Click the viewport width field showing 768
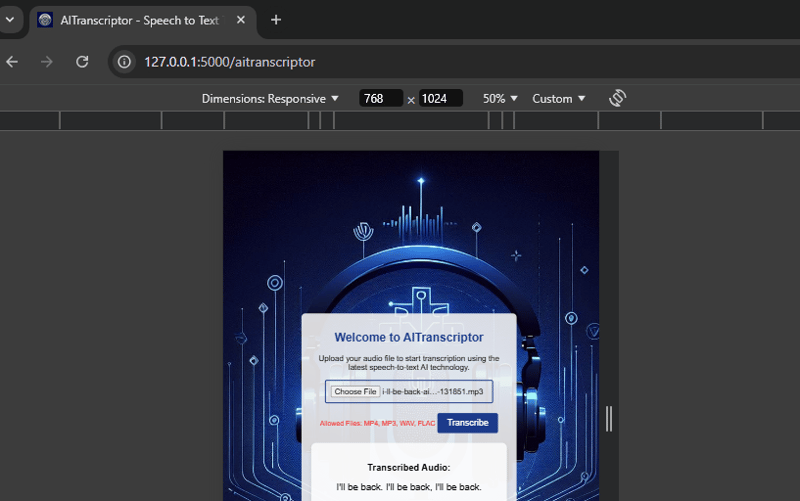The width and height of the screenshot is (800, 501). point(380,99)
